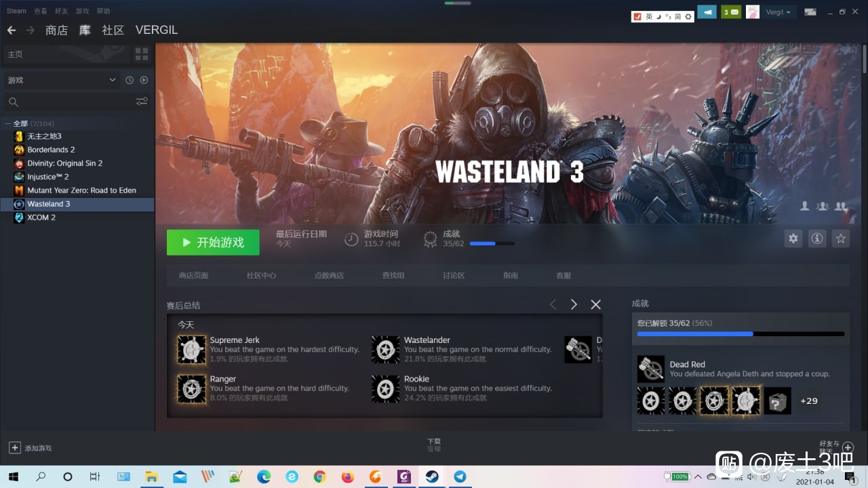
Task: Open the 下载 管理 downloads manager
Action: click(x=434, y=445)
